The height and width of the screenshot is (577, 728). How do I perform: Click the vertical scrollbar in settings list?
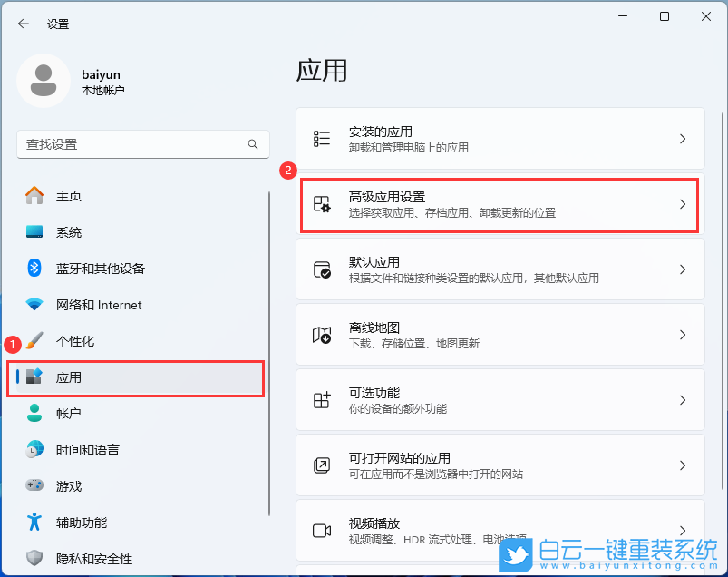pyautogui.click(x=269, y=363)
